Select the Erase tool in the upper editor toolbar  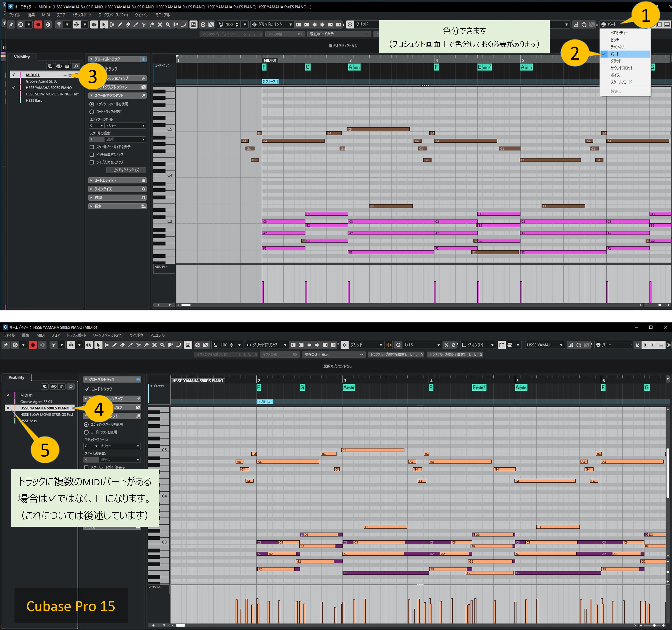128,24
